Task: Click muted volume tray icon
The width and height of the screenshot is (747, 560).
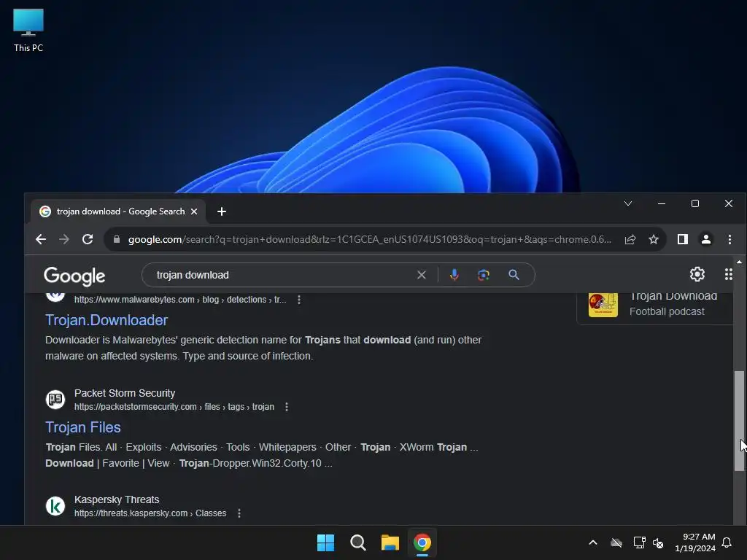Action: tap(658, 542)
